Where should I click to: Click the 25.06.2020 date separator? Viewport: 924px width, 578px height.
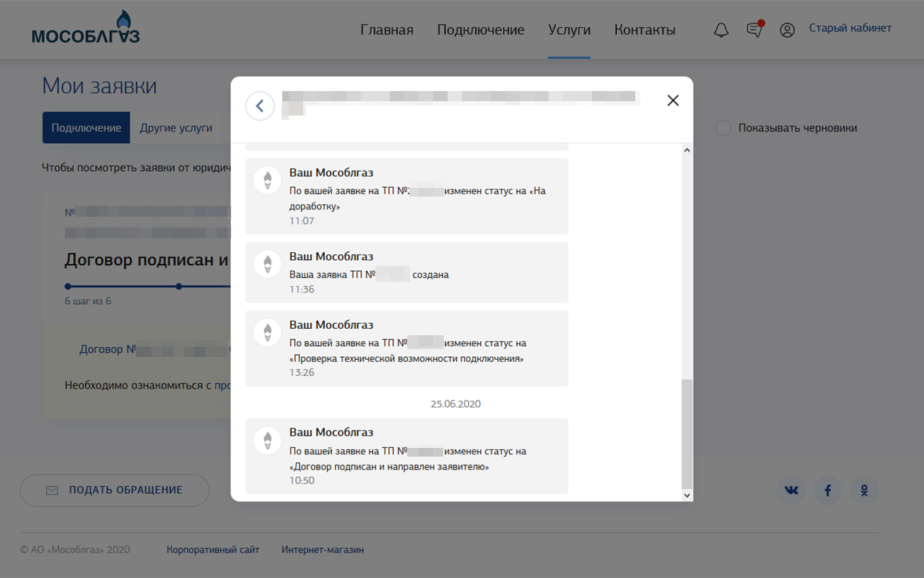point(456,404)
